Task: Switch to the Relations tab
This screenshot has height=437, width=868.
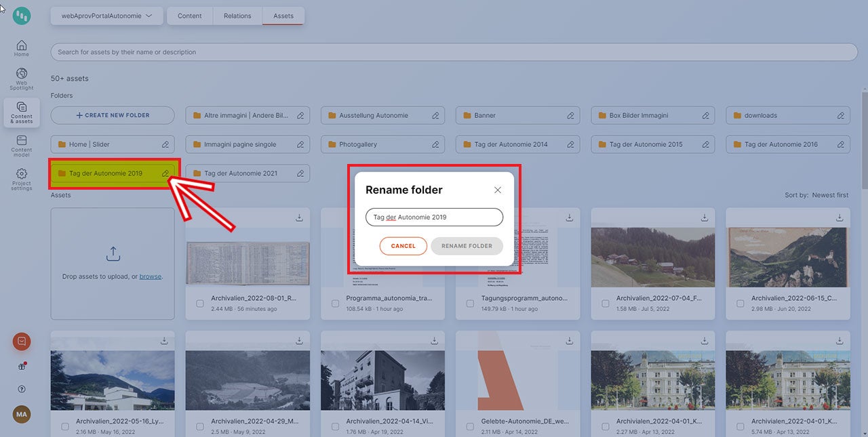Action: click(237, 16)
